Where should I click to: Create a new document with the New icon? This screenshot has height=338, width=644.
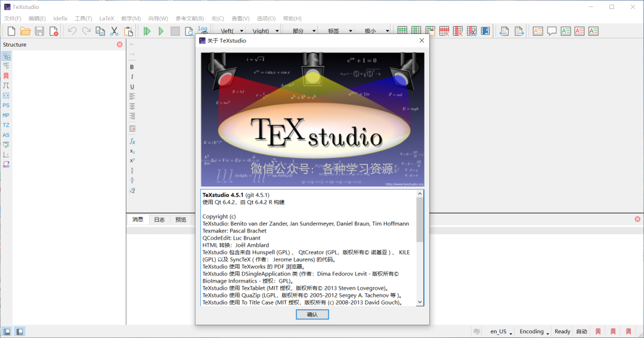coord(11,31)
